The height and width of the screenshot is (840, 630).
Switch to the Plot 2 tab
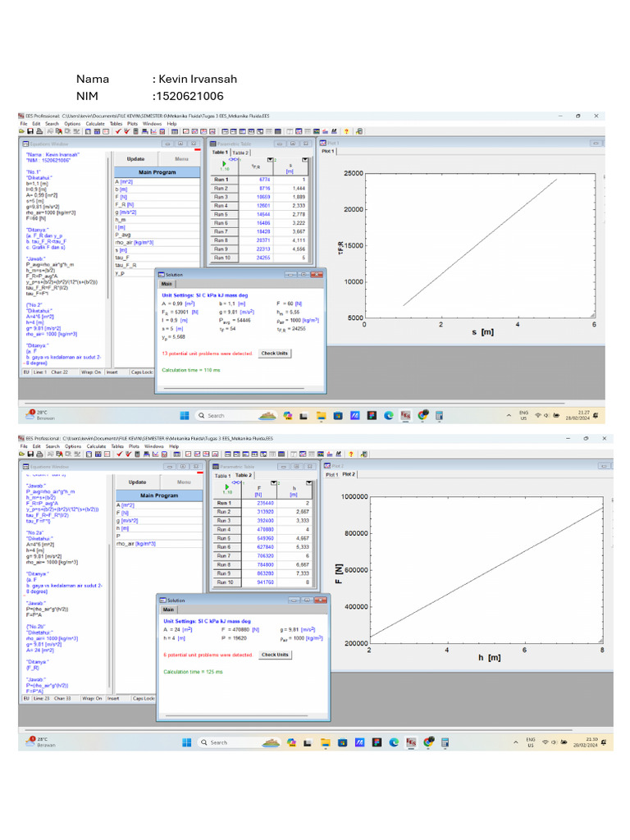point(349,474)
